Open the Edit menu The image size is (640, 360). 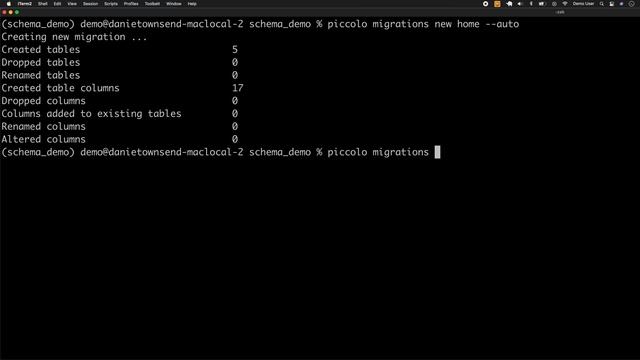pyautogui.click(x=57, y=4)
